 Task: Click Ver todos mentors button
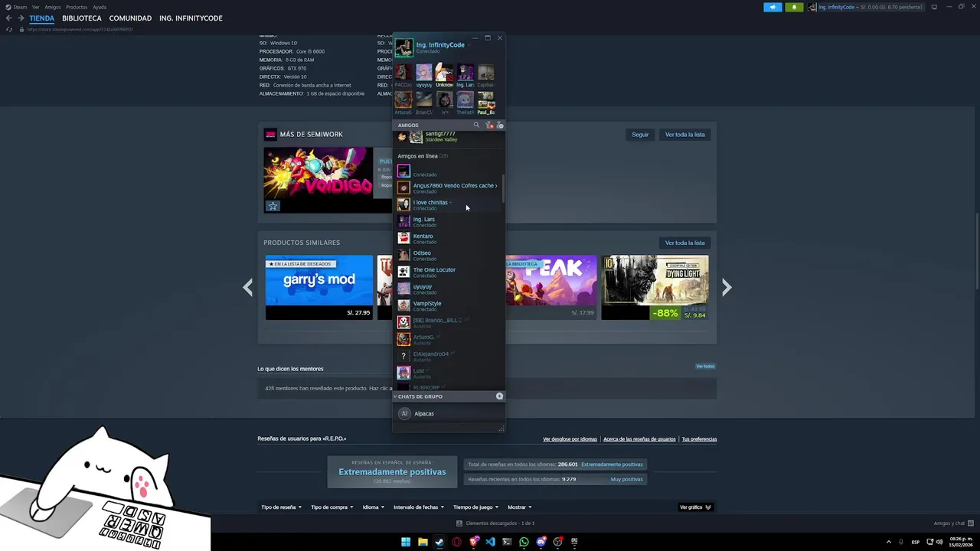coord(705,367)
